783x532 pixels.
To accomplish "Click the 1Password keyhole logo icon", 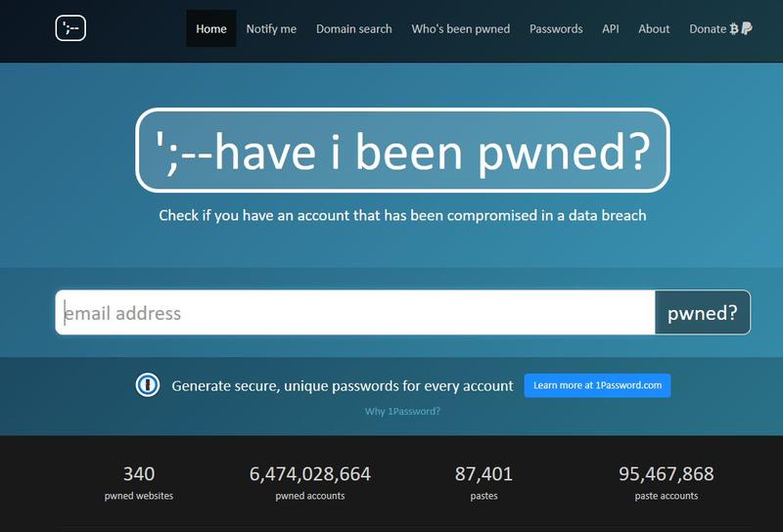I will (148, 385).
